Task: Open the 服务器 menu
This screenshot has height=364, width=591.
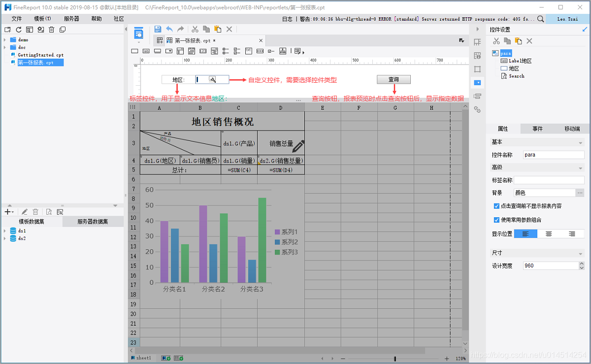Action: click(71, 19)
